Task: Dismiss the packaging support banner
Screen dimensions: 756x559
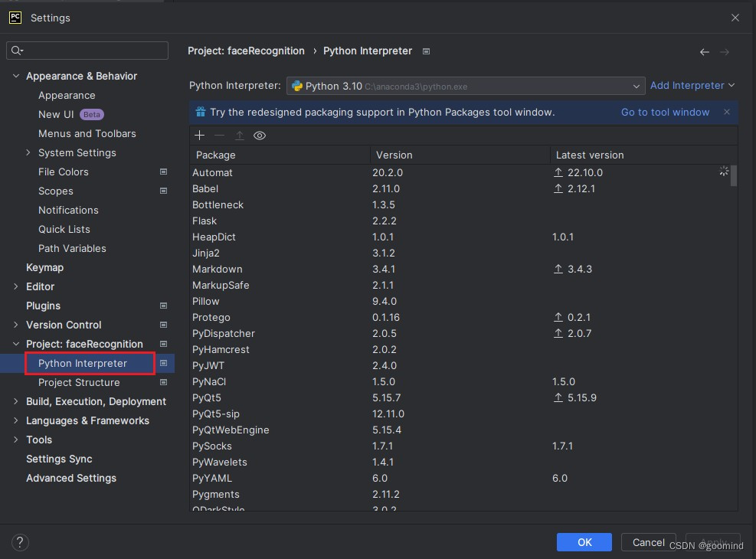Action: pos(727,112)
